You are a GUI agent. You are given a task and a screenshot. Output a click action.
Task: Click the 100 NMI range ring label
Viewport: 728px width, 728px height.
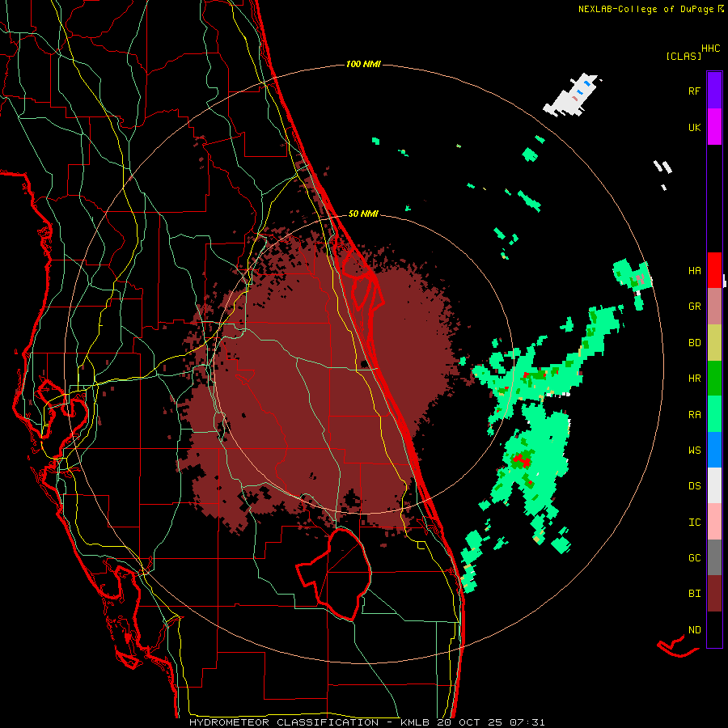tap(363, 64)
